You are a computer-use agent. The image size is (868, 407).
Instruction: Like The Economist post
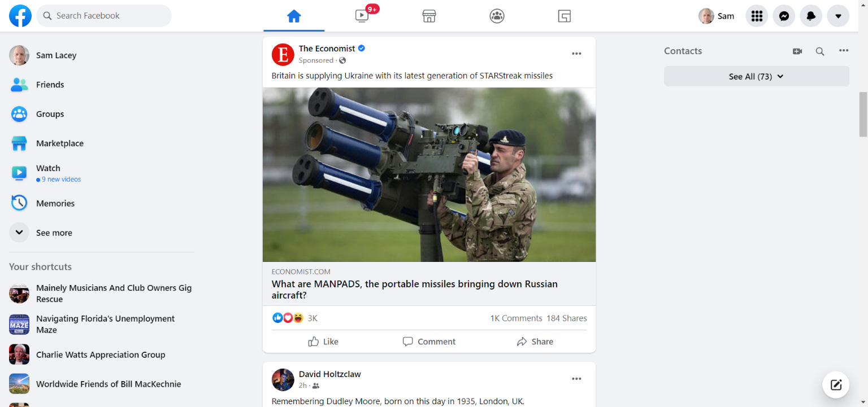tap(323, 342)
